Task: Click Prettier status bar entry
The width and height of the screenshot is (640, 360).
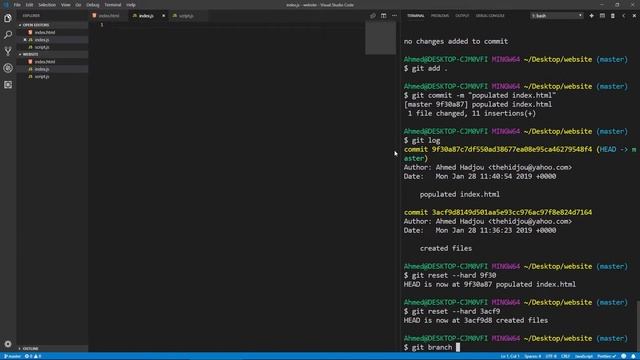Action: point(607,356)
